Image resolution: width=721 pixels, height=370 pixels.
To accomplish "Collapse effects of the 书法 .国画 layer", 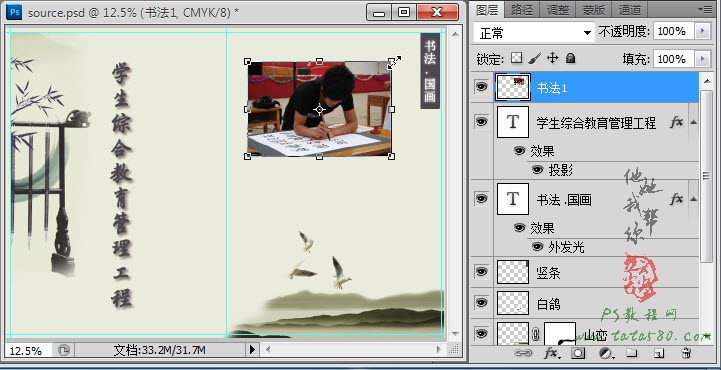I will 693,199.
